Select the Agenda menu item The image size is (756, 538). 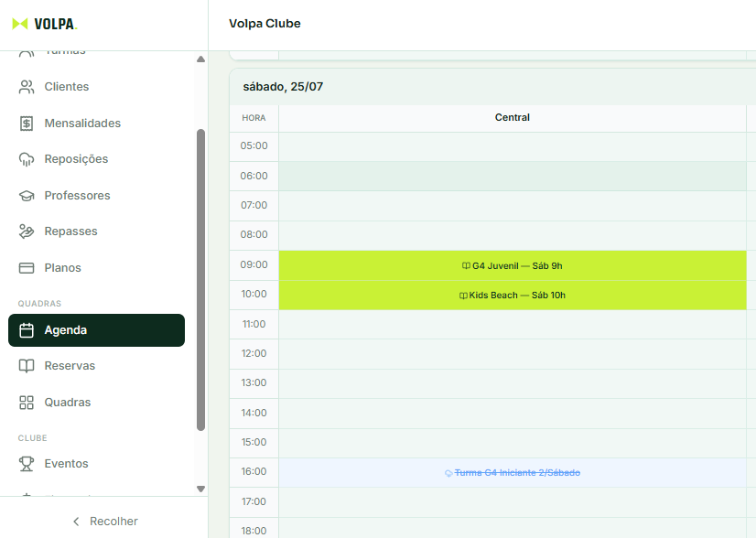click(x=96, y=330)
